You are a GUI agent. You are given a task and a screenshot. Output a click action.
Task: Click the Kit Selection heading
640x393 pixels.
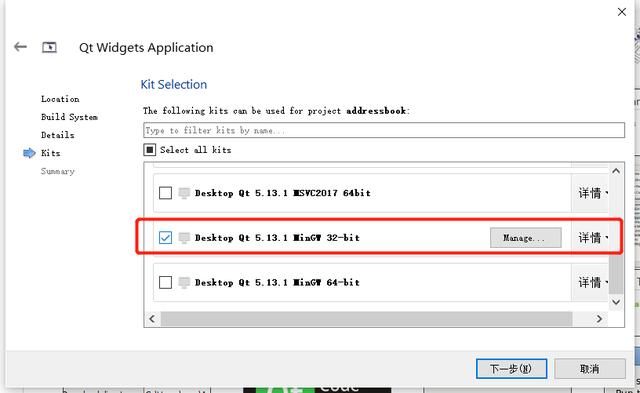point(174,84)
